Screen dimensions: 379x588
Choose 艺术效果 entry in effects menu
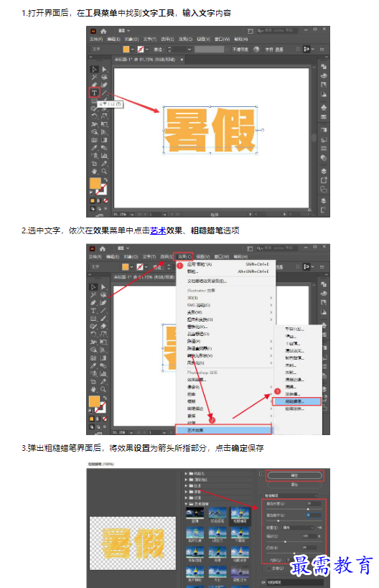click(223, 430)
